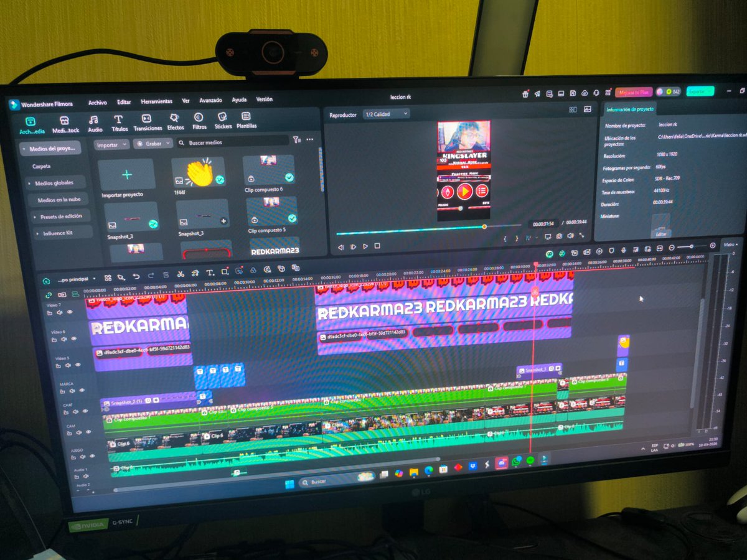This screenshot has height=560, width=747.
Task: Click the player Play button
Action: [365, 246]
